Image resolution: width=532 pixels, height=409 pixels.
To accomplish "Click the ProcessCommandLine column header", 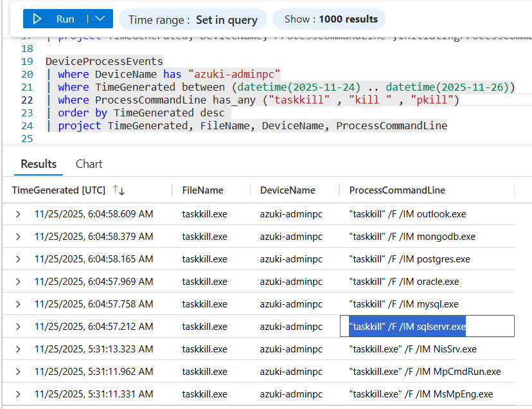I will (397, 190).
